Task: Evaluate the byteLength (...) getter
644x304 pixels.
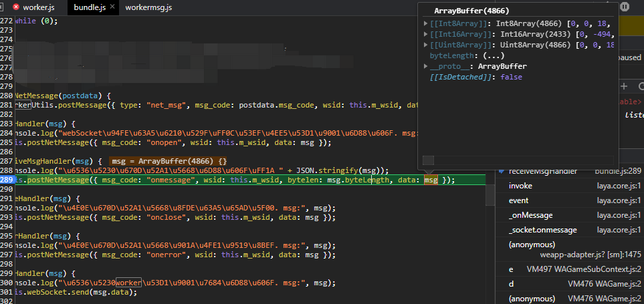Action: (494, 55)
